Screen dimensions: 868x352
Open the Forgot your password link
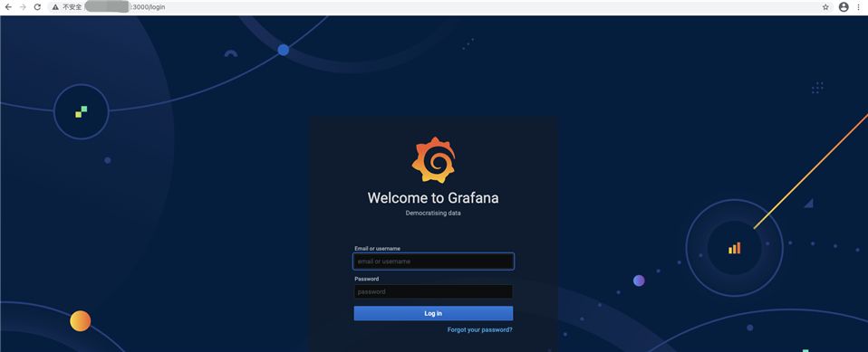point(479,330)
